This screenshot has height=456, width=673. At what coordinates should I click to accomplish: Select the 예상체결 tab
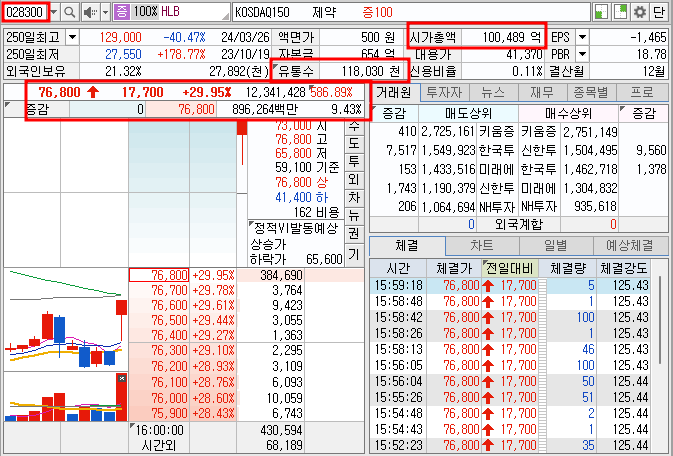coord(630,246)
